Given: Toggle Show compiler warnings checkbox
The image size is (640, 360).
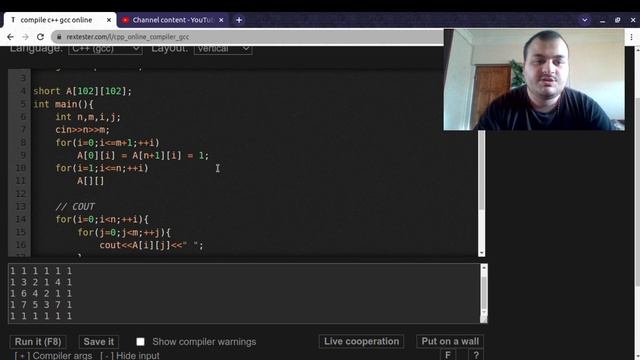Looking at the screenshot, I should pyautogui.click(x=140, y=342).
